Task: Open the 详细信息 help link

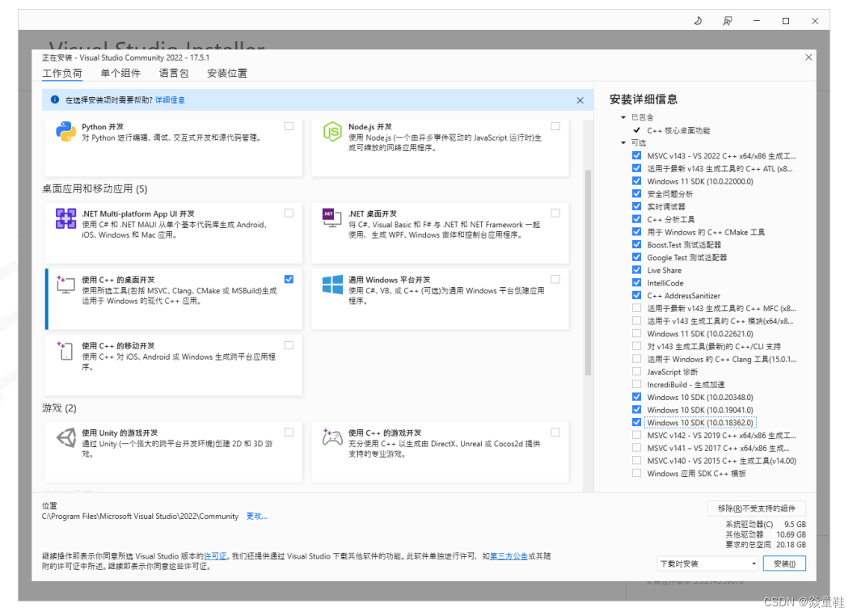Action: pos(170,100)
